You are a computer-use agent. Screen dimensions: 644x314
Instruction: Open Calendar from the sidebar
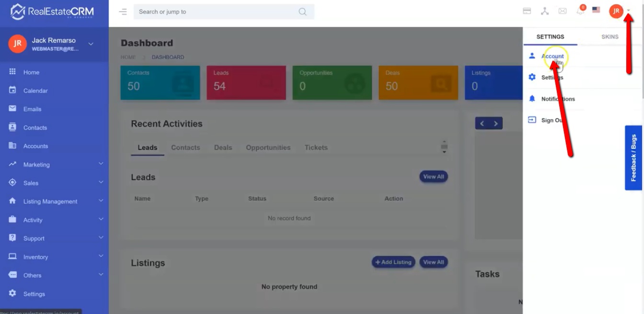(35, 90)
